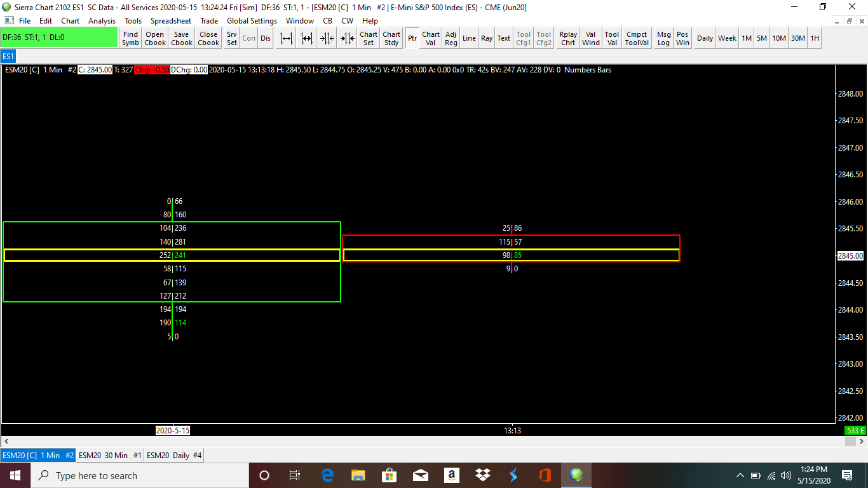Open Task View on the taskbar
The width and height of the screenshot is (868, 488).
coord(295,475)
